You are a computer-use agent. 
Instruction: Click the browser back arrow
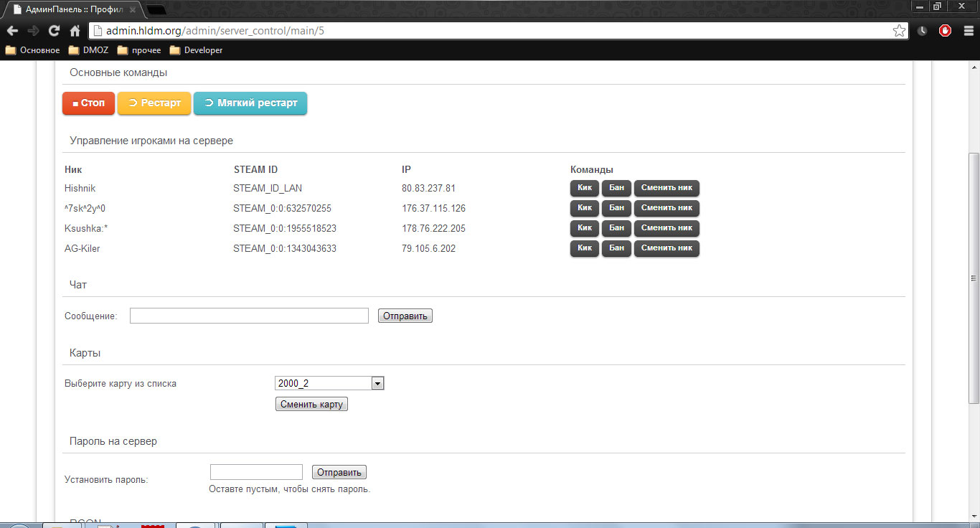[x=12, y=31]
